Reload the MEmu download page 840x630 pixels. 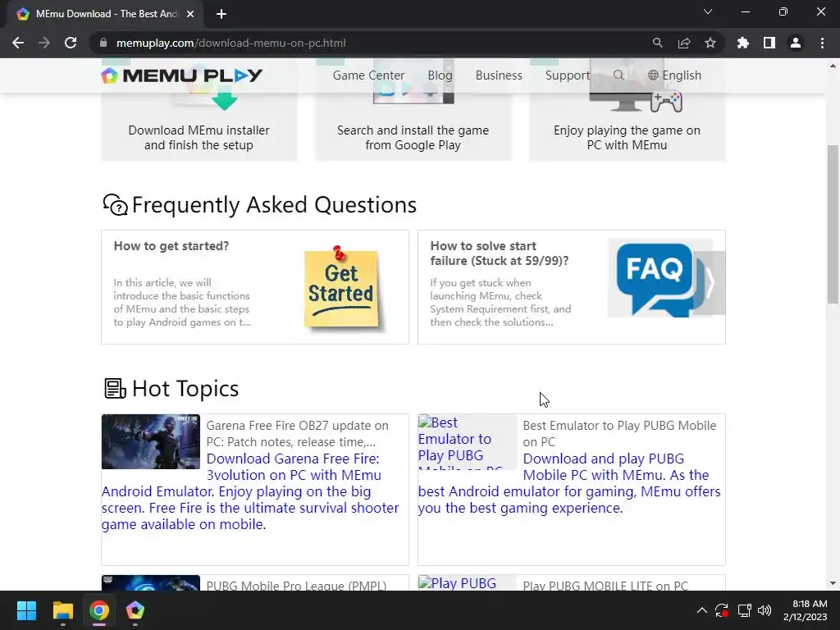(71, 43)
